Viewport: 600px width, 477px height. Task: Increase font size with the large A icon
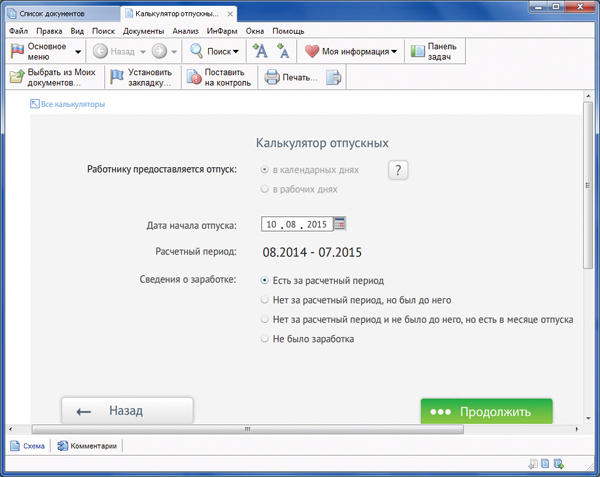(260, 51)
